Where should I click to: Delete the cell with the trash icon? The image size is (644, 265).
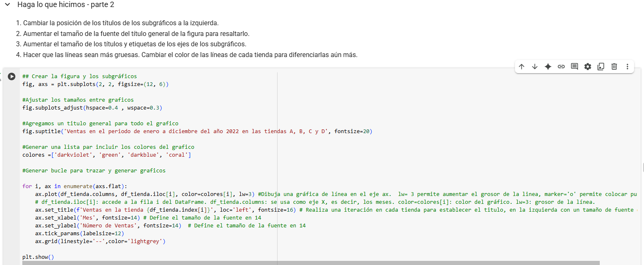click(x=614, y=67)
